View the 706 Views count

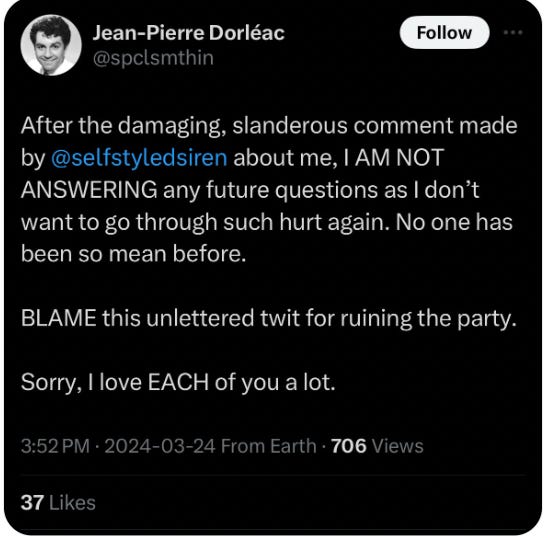pyautogui.click(x=377, y=446)
